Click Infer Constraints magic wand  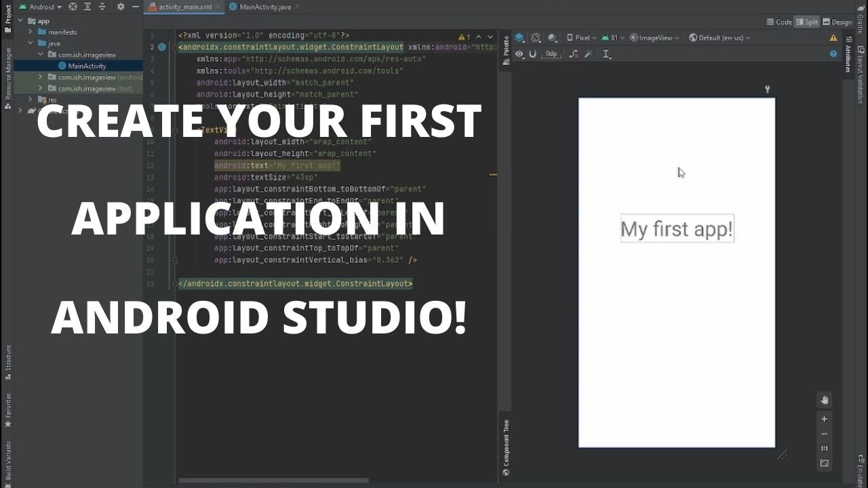[589, 54]
